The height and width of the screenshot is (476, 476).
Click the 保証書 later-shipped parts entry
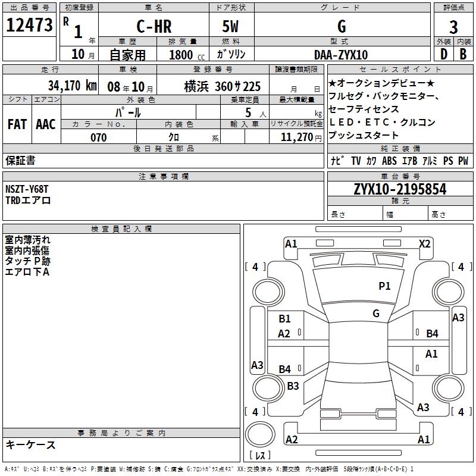coord(20,161)
